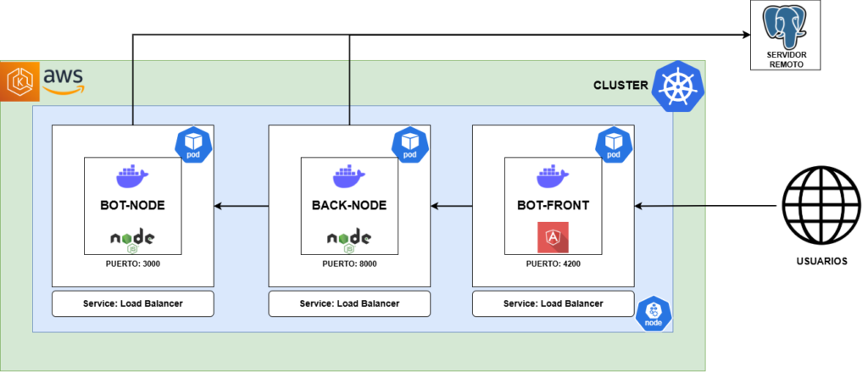This screenshot has height=372, width=868.
Task: Select the Docker whale in BACK-NODE container
Action: pos(349,177)
